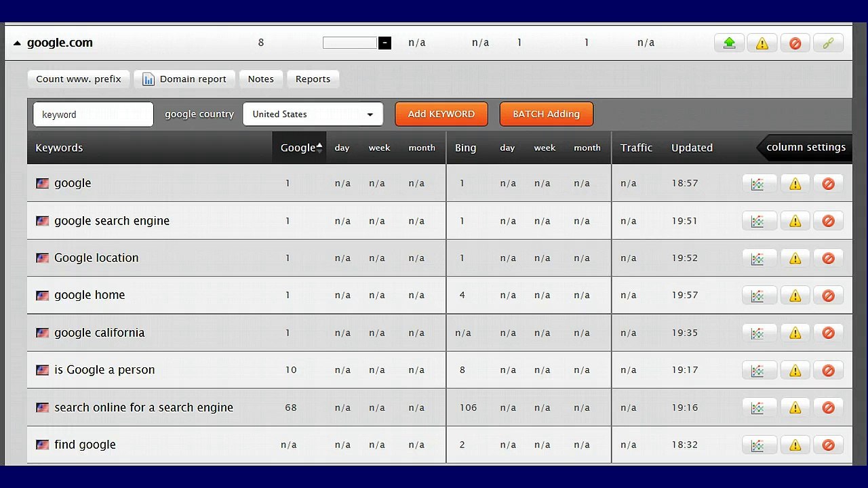View chart for 'google california' keyword

tap(758, 333)
